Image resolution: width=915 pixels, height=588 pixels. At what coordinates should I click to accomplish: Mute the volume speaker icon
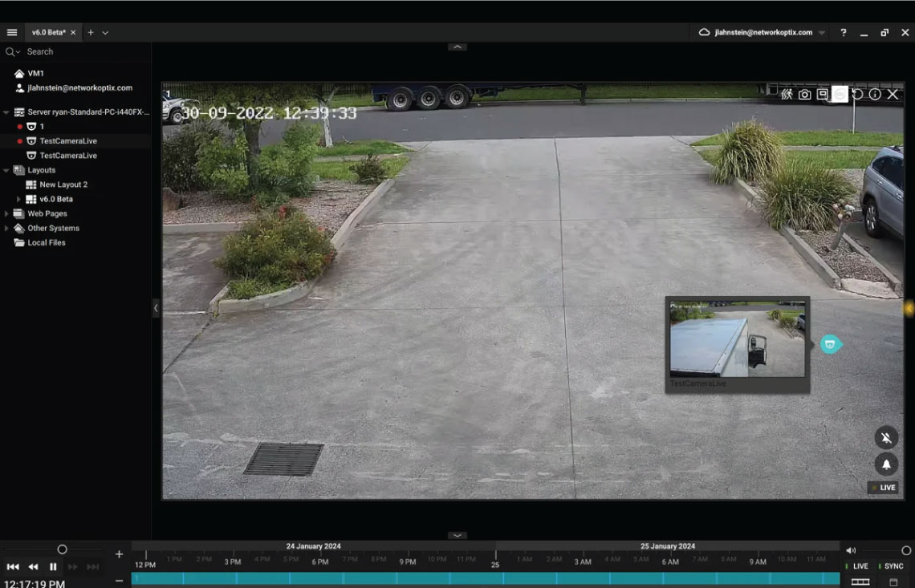click(851, 550)
